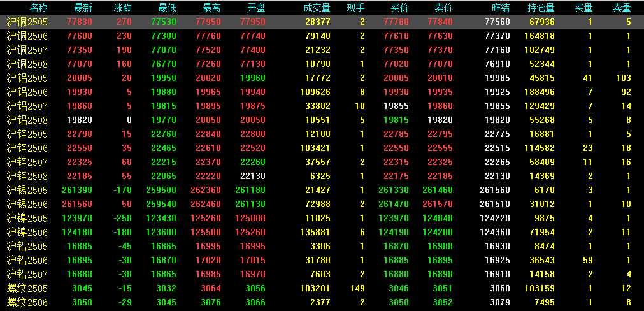Viewport: 644px width, 311px height.
Task: Click white bid price 19855 of 沪铝2507
Action: pyautogui.click(x=396, y=106)
